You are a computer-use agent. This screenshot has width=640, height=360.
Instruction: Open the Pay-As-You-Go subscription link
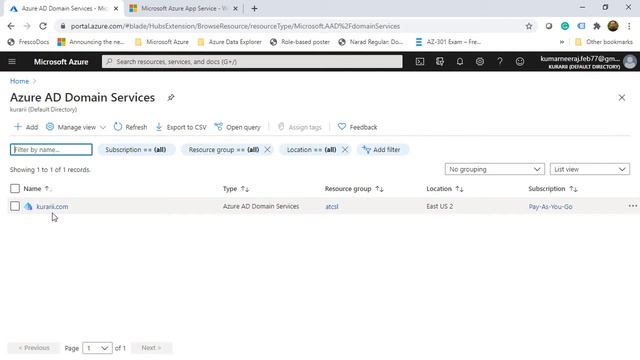[550, 207]
